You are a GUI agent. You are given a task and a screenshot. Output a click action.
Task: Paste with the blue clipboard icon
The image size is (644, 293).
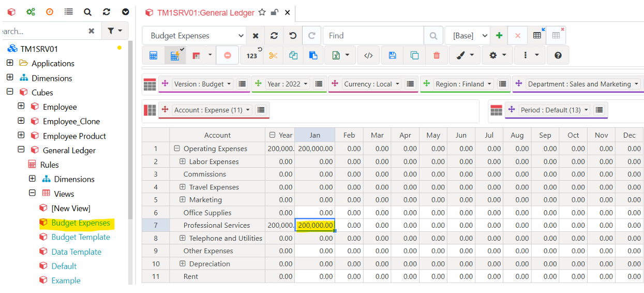(x=313, y=55)
